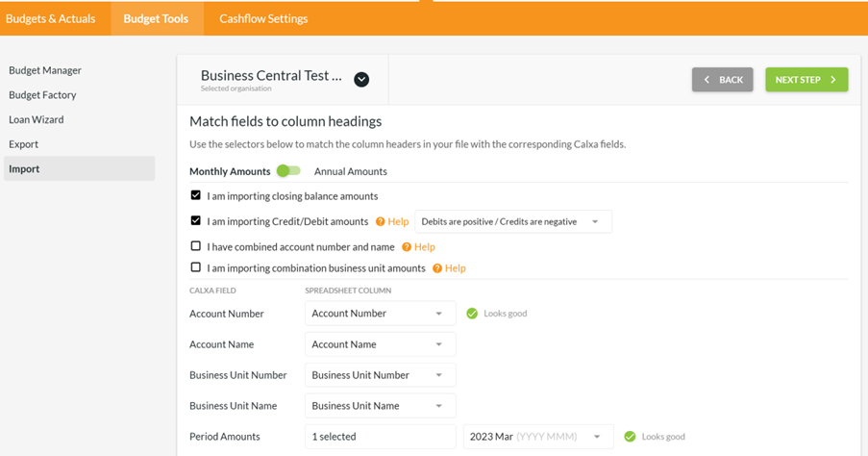Expand Business Unit Number column dropdown
The image size is (868, 456).
pos(380,375)
